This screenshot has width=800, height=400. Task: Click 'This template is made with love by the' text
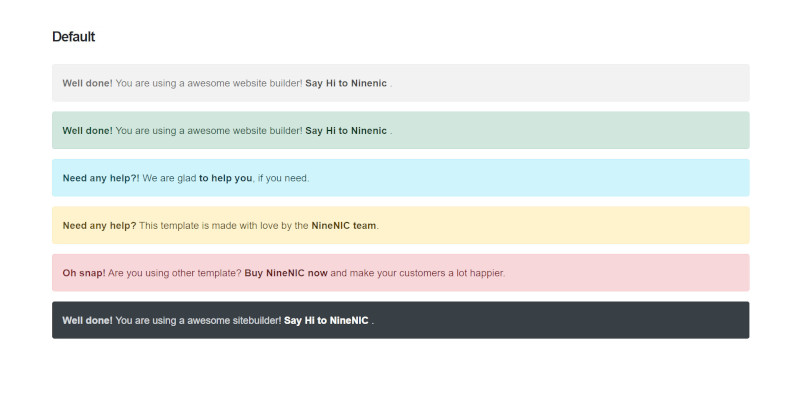[223, 226]
